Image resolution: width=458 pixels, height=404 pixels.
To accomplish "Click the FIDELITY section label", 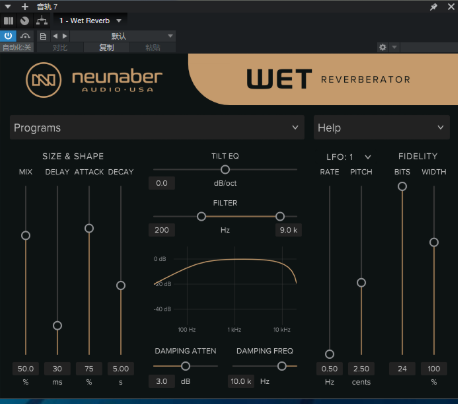I will [x=418, y=156].
